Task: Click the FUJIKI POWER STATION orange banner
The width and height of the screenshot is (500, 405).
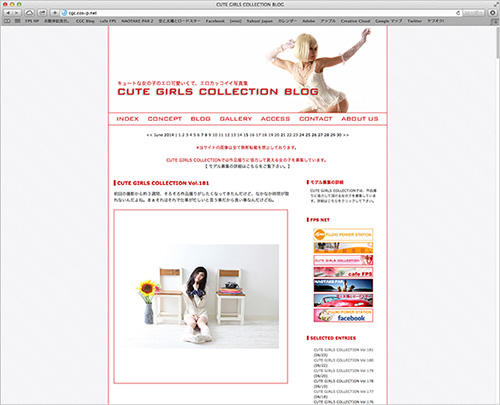Action: coord(343,234)
